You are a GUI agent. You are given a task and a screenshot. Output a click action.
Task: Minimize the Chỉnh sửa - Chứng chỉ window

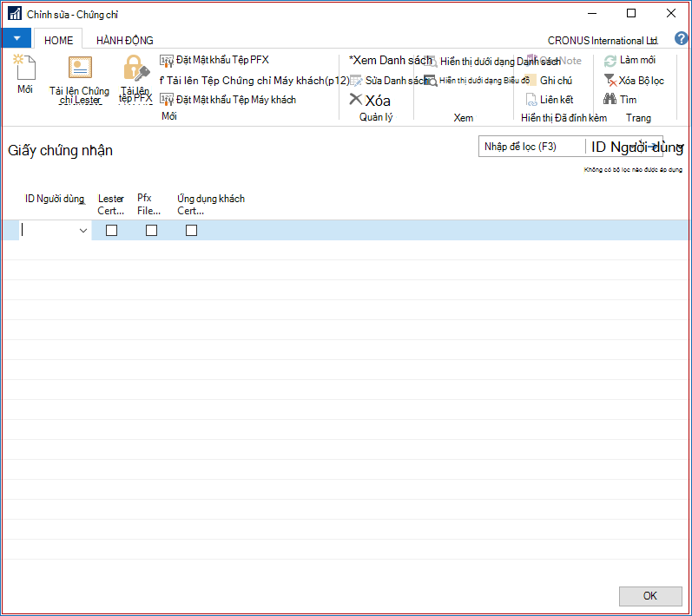coord(592,14)
